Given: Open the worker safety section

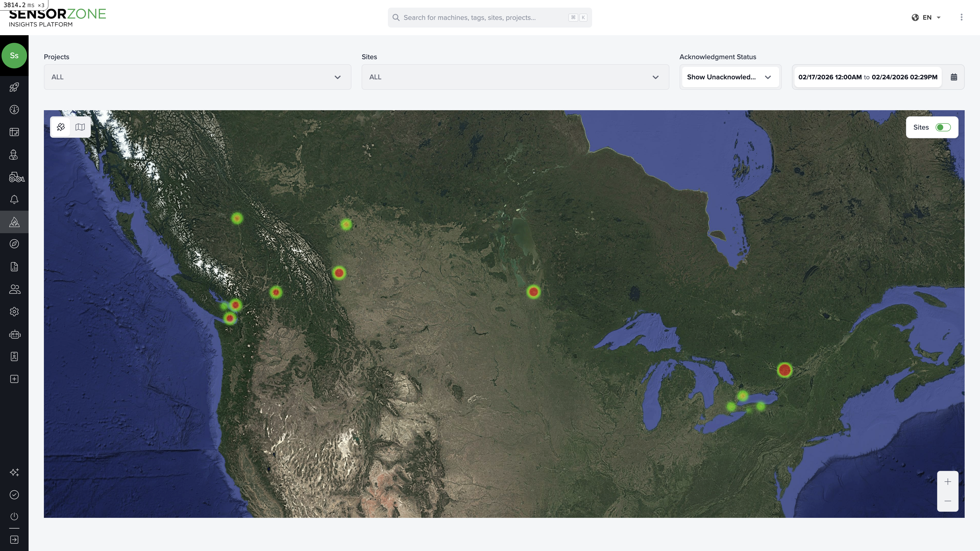Looking at the screenshot, I should [x=14, y=155].
